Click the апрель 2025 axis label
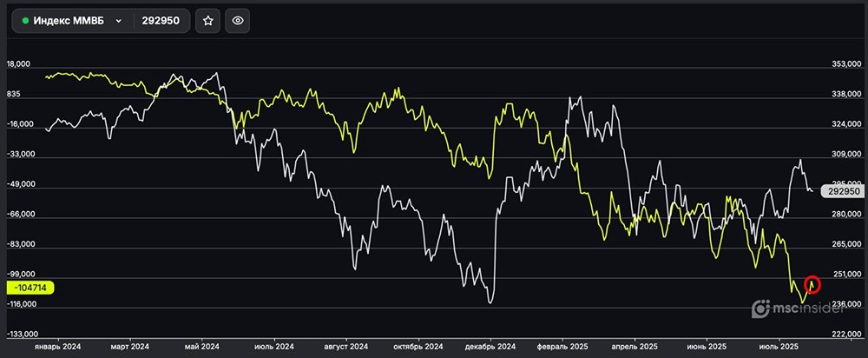868x358 pixels. (635, 347)
